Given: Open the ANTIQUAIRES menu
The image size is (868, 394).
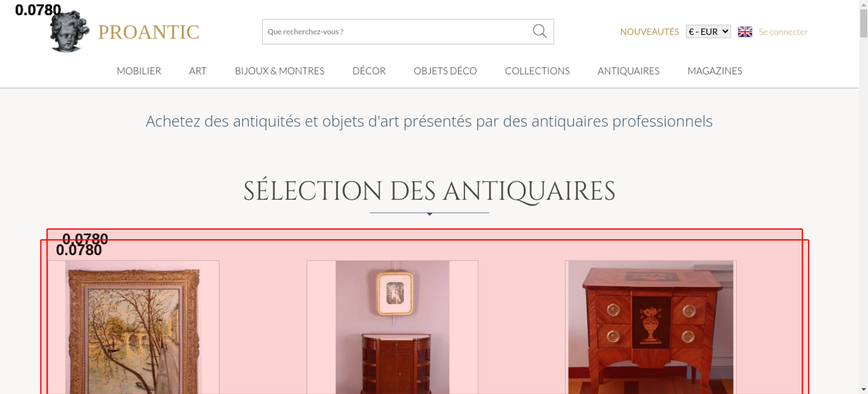Looking at the screenshot, I should coord(628,71).
